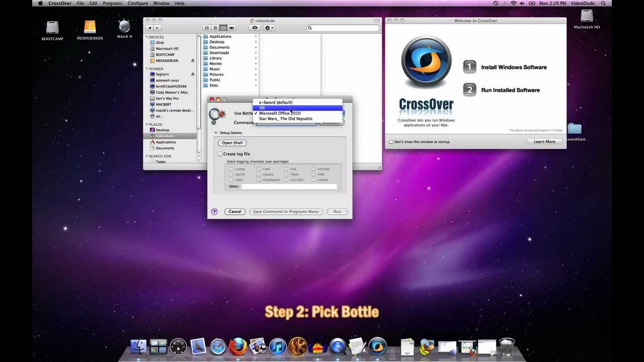
Task: Click CrossOver icon in the Dock
Action: (377, 346)
